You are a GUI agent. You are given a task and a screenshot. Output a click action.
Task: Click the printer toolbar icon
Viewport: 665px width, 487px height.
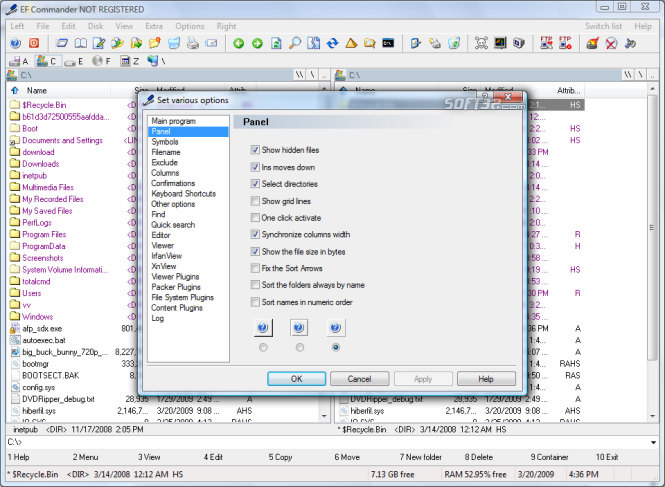(193, 43)
